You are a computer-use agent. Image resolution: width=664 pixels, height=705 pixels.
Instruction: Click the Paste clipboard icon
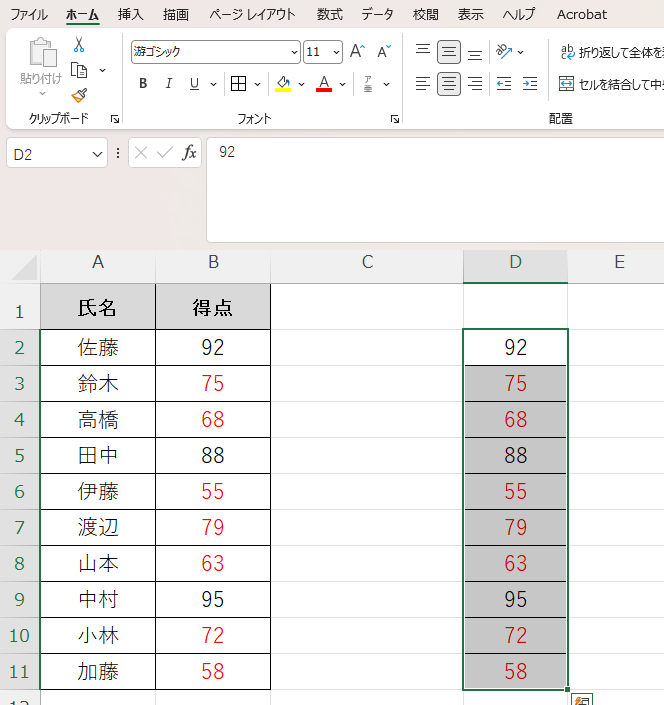[x=43, y=53]
